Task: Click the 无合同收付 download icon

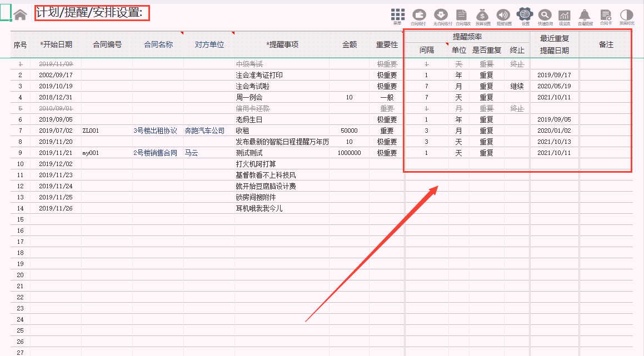Action: click(x=441, y=14)
